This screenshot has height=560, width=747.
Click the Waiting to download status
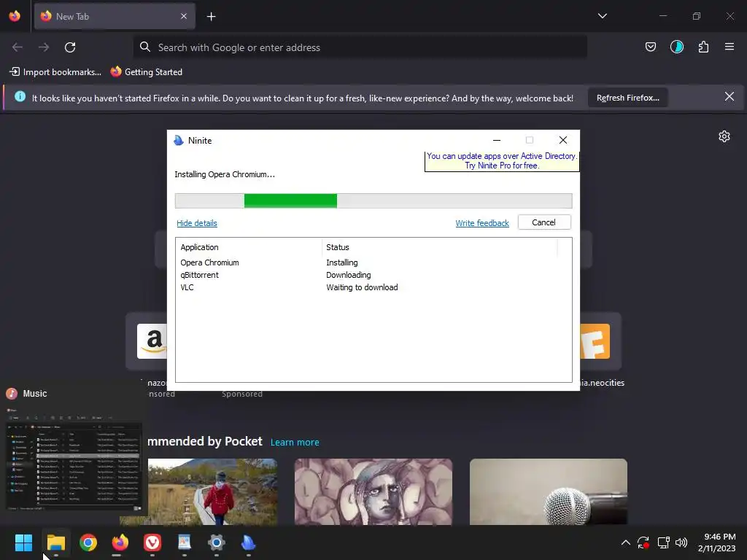click(x=362, y=287)
